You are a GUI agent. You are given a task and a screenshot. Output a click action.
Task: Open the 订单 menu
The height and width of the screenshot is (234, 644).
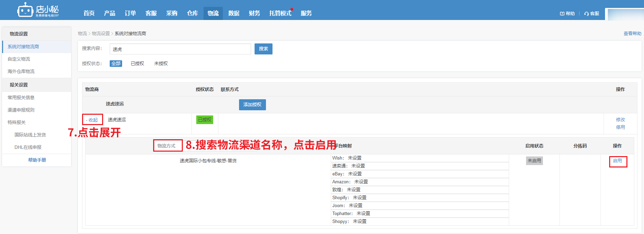point(130,13)
